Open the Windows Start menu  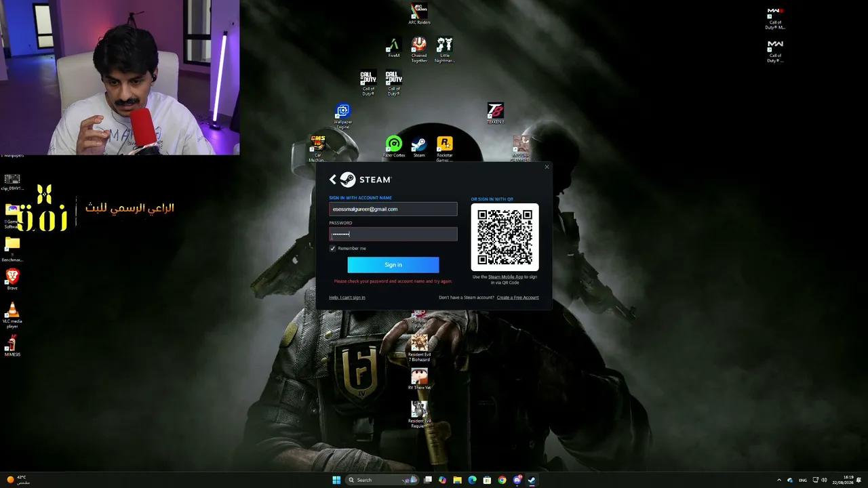336,480
